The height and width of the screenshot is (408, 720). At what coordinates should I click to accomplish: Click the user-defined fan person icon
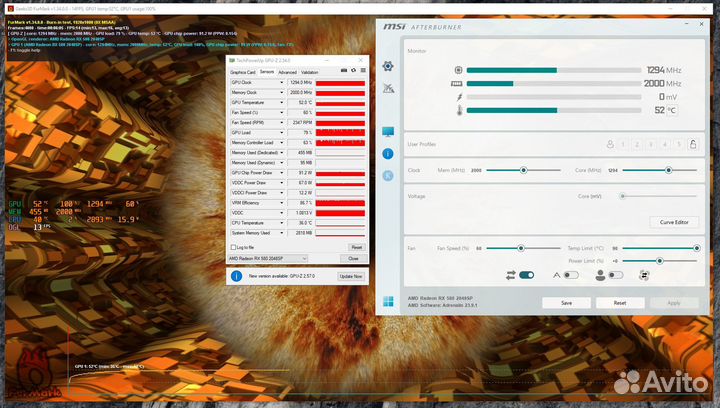tap(600, 275)
